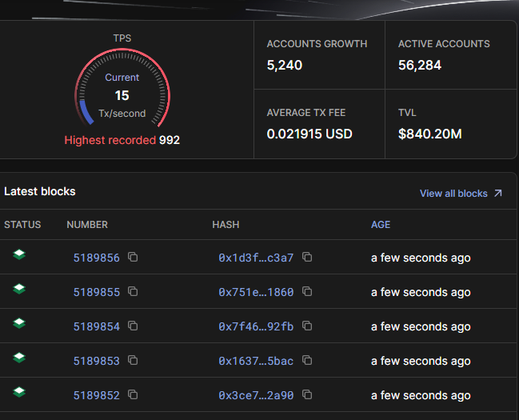Sort blocks by AGE column header

point(381,225)
